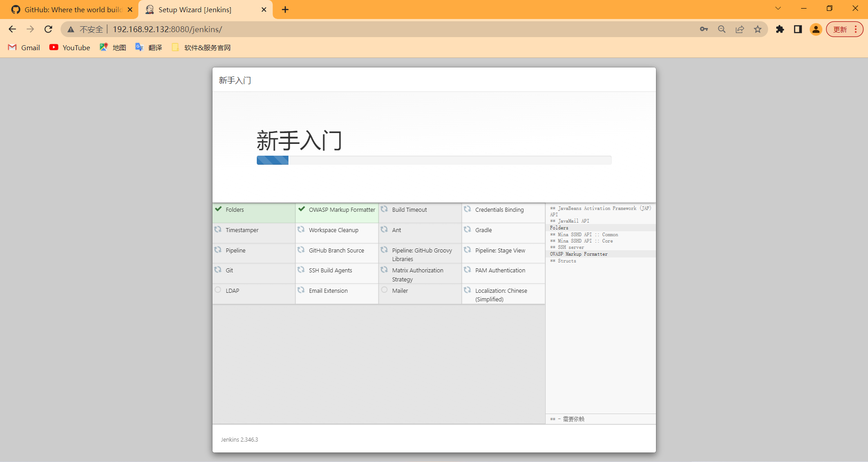Click the zoom magnifier icon in address bar
This screenshot has height=462, width=868.
coord(722,29)
